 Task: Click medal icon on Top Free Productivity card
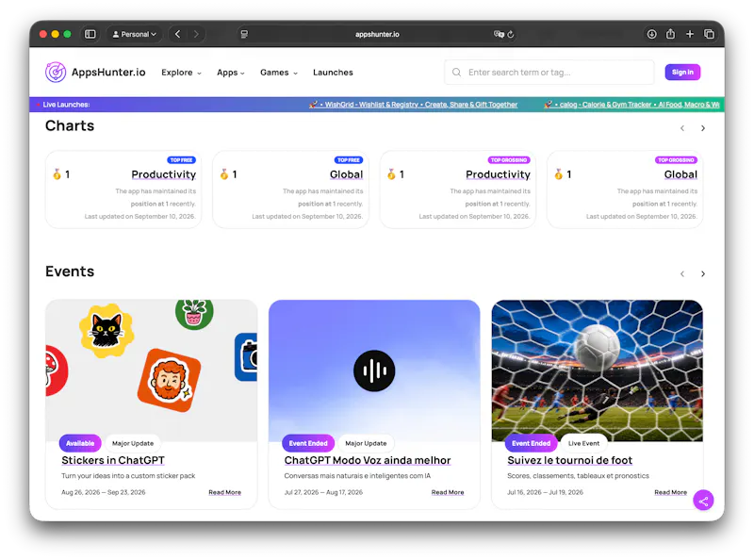pos(57,174)
